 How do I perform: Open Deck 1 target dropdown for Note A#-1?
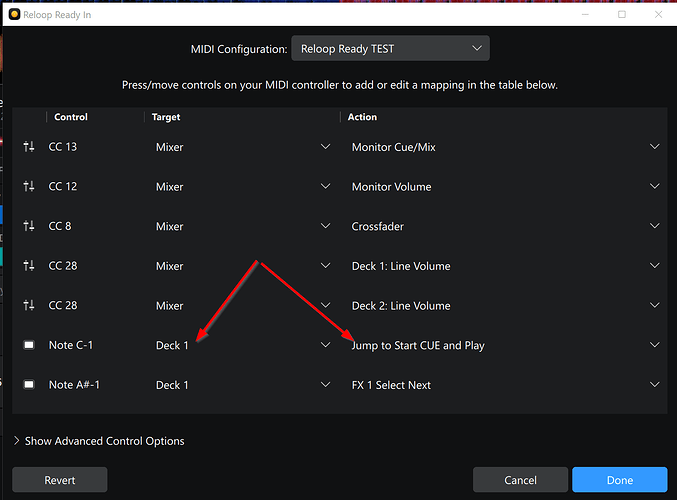pyautogui.click(x=242, y=385)
